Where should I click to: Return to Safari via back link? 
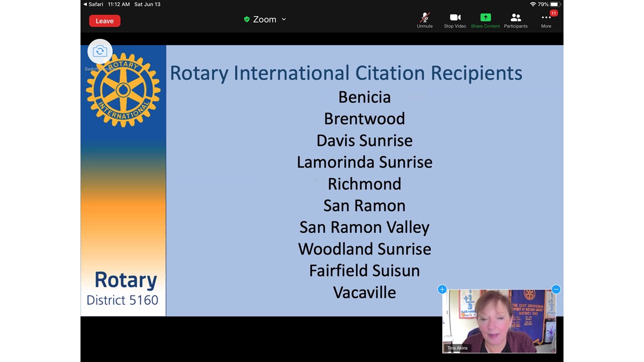tap(94, 4)
